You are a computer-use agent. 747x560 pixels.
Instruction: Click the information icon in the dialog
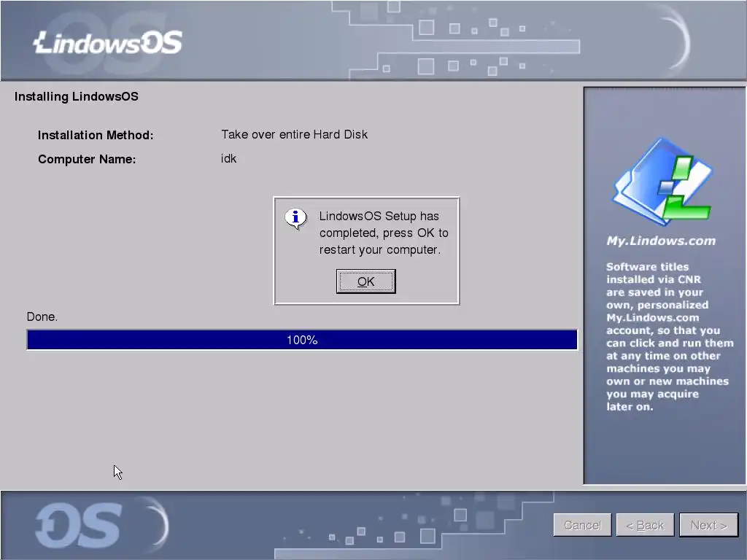click(x=295, y=219)
